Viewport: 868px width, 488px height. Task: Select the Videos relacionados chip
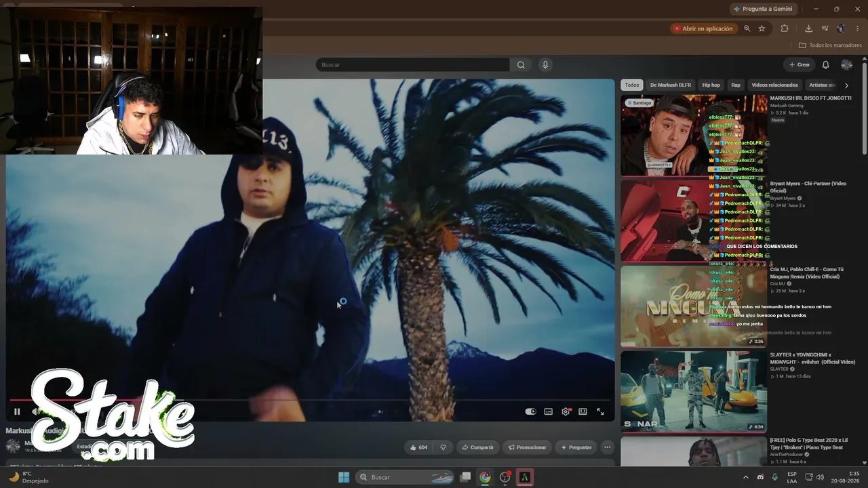774,85
